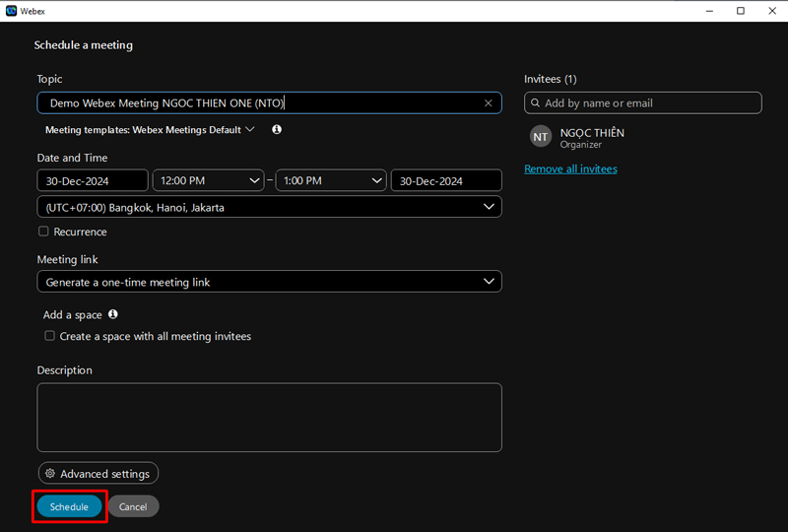Image resolution: width=788 pixels, height=532 pixels.
Task: Click into the Topic text field
Action: point(269,103)
